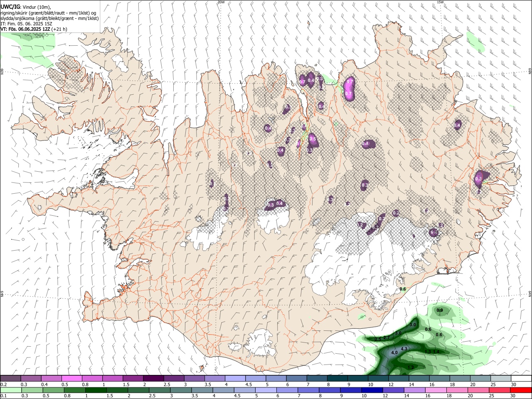Click the '0.2' label under the upper legend
The width and height of the screenshot is (532, 399).
(4, 384)
